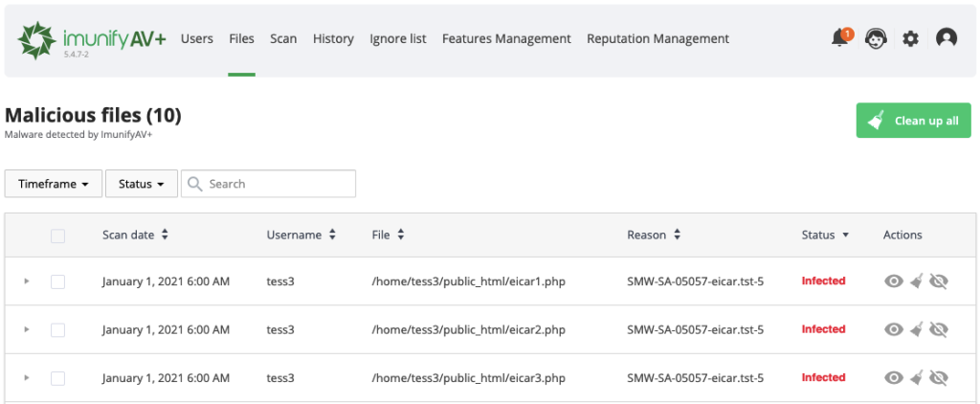Click the support headset icon

(x=875, y=38)
